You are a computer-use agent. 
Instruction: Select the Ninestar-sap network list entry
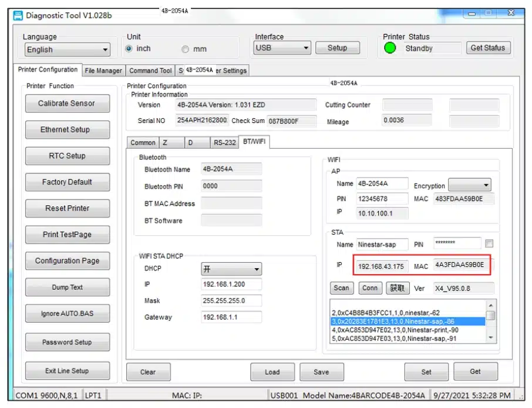(408, 322)
